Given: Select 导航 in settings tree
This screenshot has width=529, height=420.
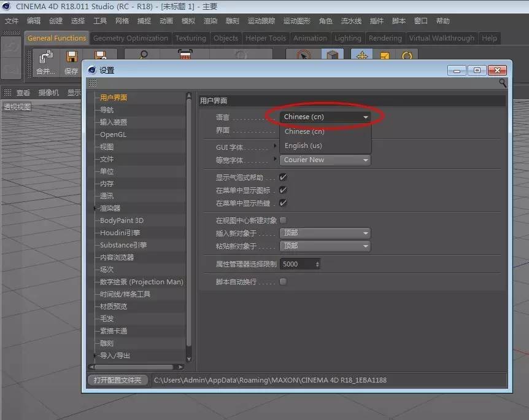Looking at the screenshot, I should (x=107, y=110).
